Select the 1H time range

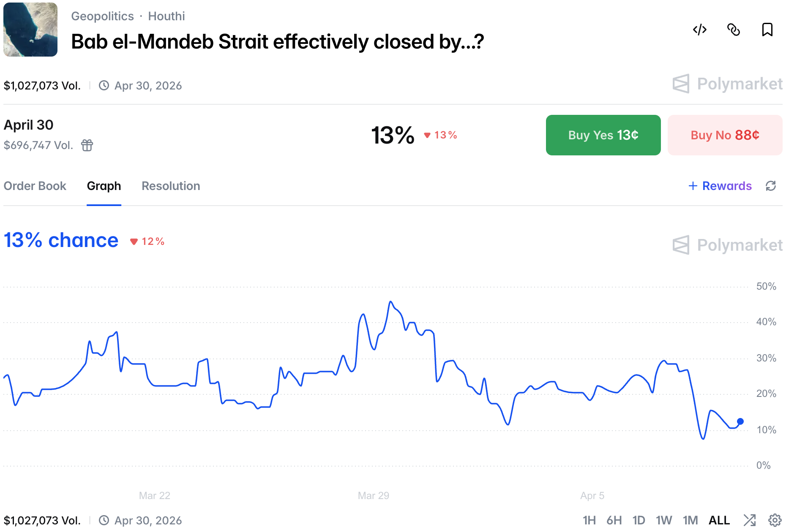pos(589,520)
